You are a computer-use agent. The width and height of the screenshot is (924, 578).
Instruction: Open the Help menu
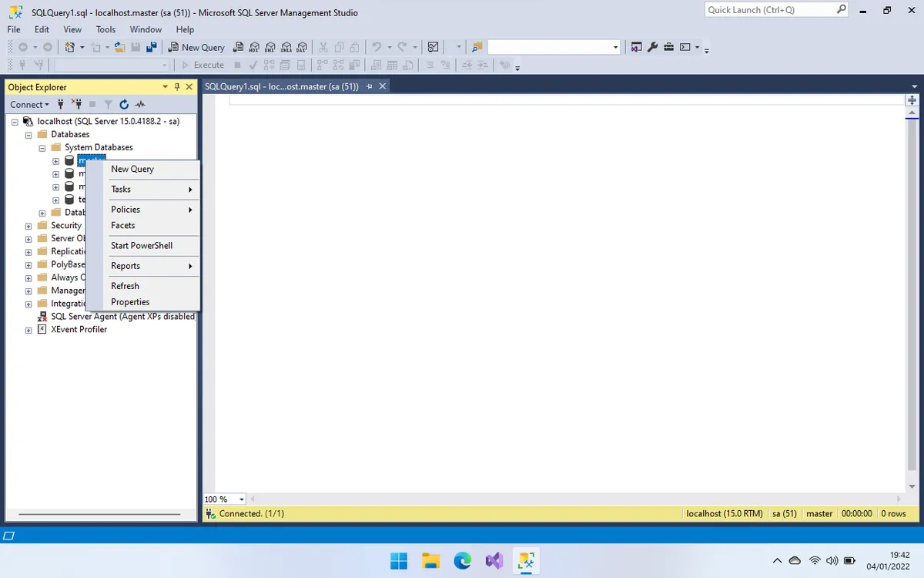185,29
